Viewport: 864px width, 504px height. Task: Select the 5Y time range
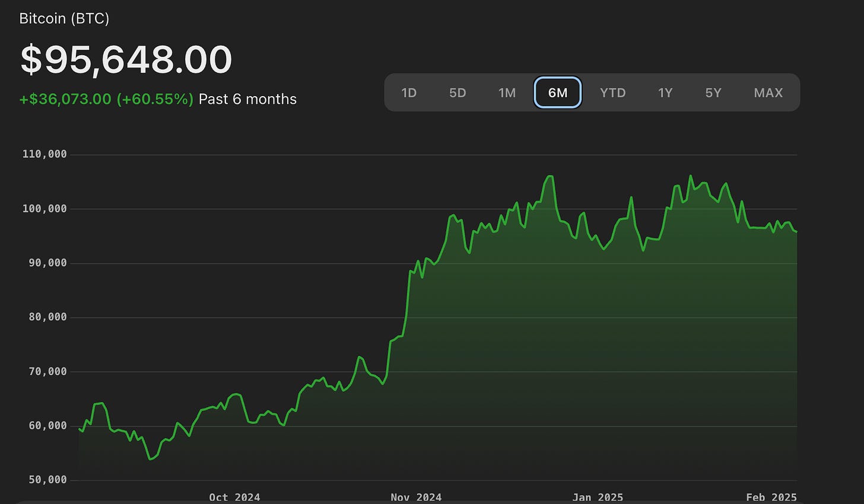[x=713, y=92]
